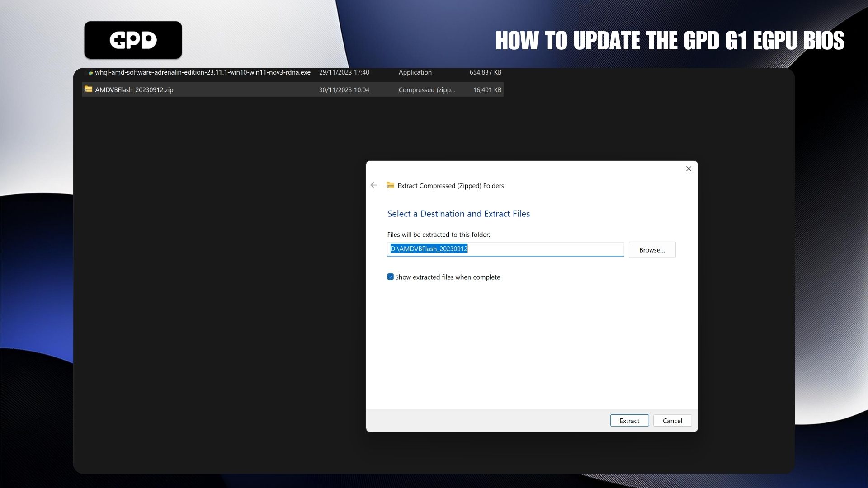This screenshot has width=868, height=488.
Task: Click the 'Show extracted files when complete' label
Action: pos(448,277)
